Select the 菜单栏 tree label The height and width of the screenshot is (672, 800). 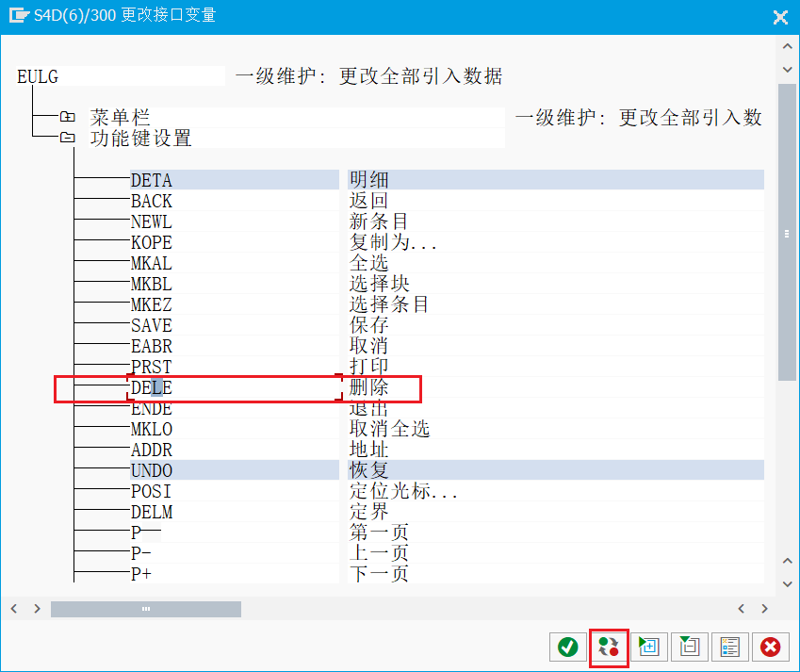tap(120, 118)
